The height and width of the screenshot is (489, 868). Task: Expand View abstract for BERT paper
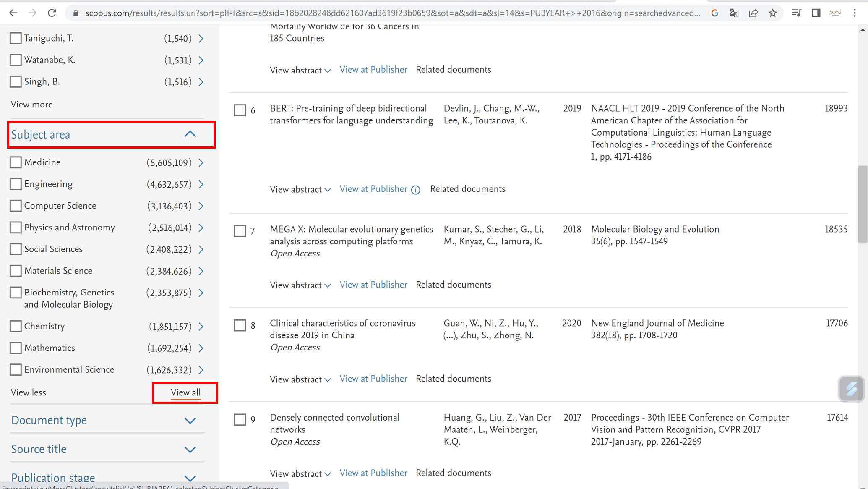[300, 189]
